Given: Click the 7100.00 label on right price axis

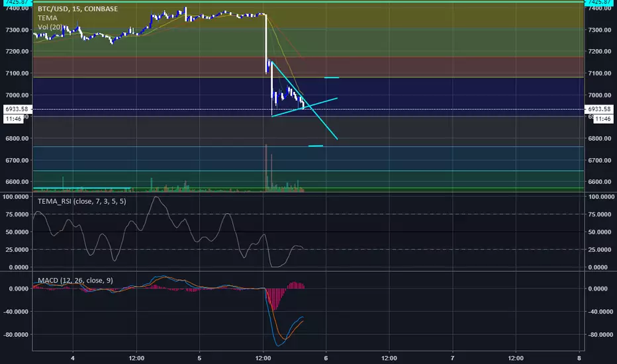Looking at the screenshot, I should 600,73.
